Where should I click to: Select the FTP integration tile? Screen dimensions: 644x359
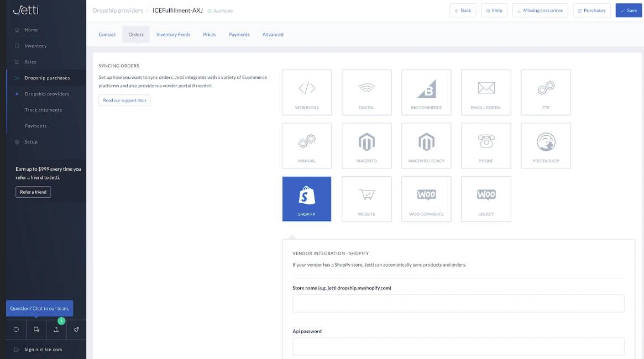(x=546, y=92)
